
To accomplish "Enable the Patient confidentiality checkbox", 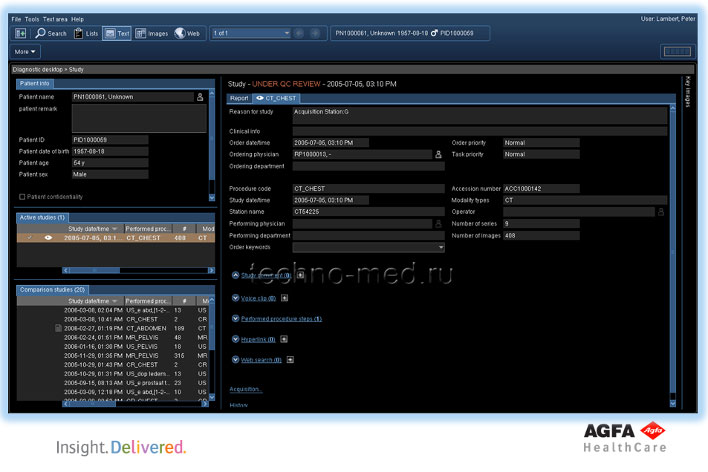I will tap(22, 197).
